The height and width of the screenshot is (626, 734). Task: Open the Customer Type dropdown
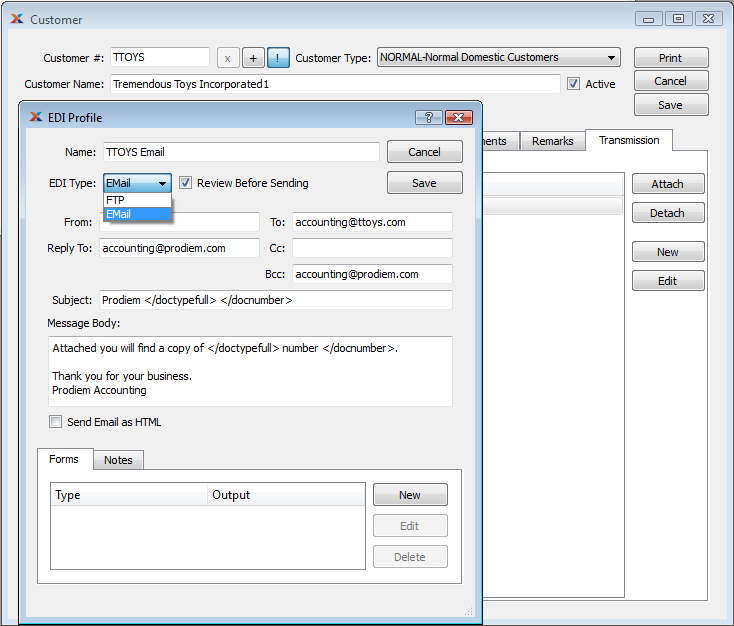(610, 58)
